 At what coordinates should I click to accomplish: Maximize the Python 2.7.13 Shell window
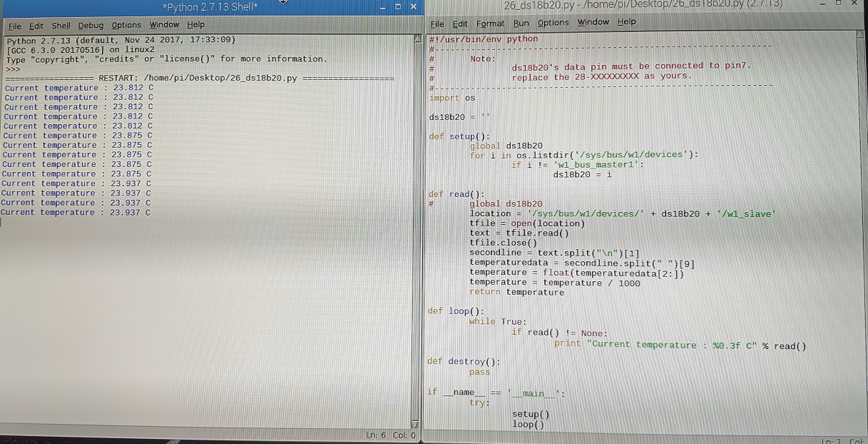click(x=397, y=6)
